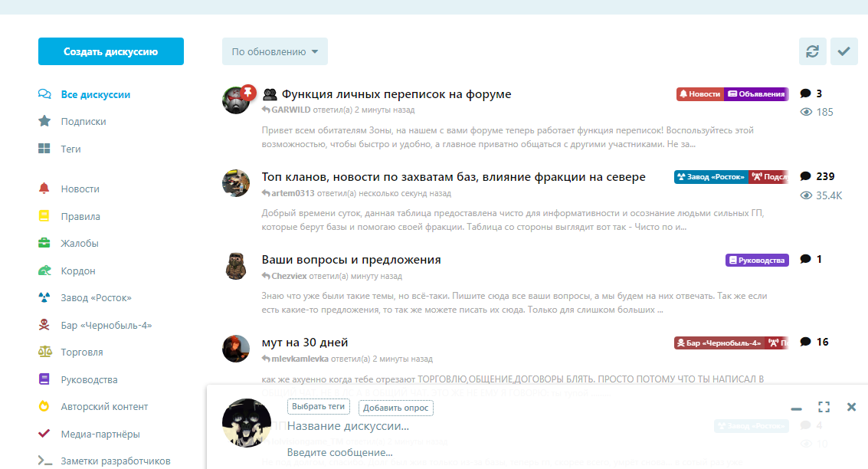This screenshot has width=868, height=469.
Task: Click the 35.4K views count text
Action: coord(829,195)
